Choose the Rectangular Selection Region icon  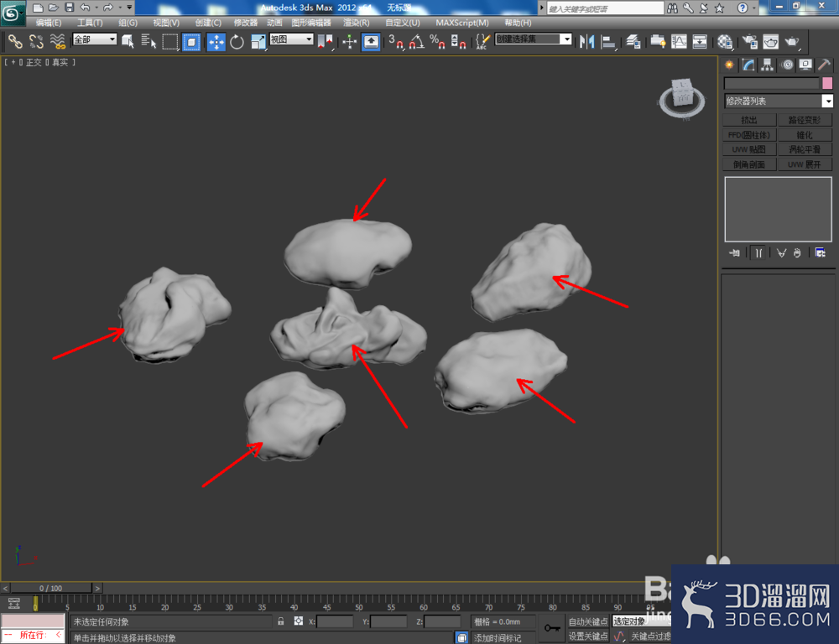pyautogui.click(x=170, y=41)
